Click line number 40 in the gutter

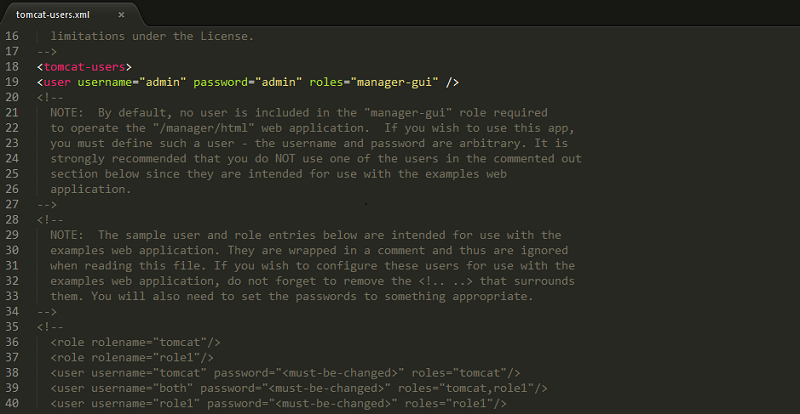click(12, 404)
